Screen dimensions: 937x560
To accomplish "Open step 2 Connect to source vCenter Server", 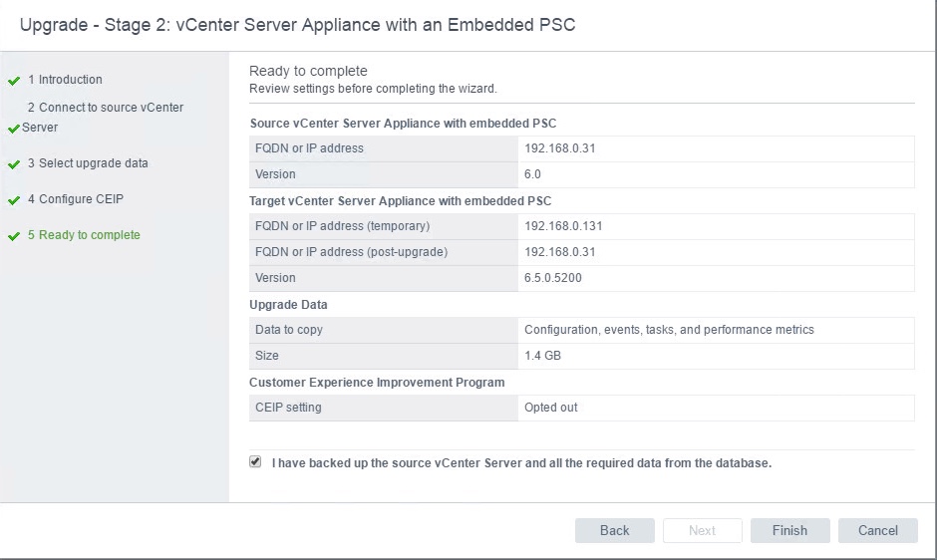I will coord(105,108).
